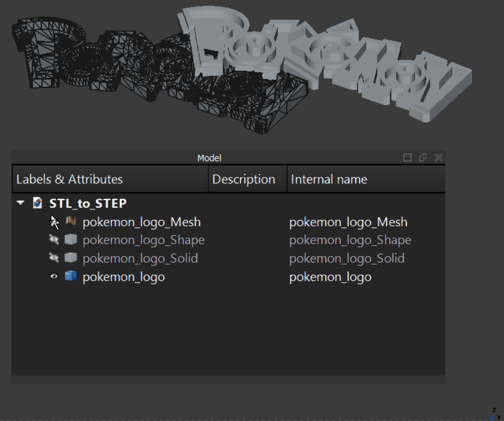Click the grey cube icon of pokemon_logo_Solid
Screen dimensions: 504x421
tap(71, 258)
